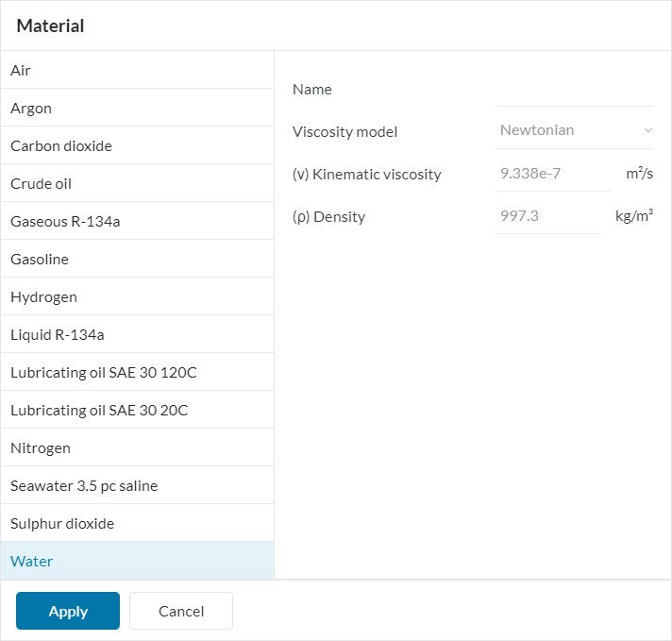672x641 pixels.
Task: Select Sulphur dioxide material
Action: click(137, 524)
